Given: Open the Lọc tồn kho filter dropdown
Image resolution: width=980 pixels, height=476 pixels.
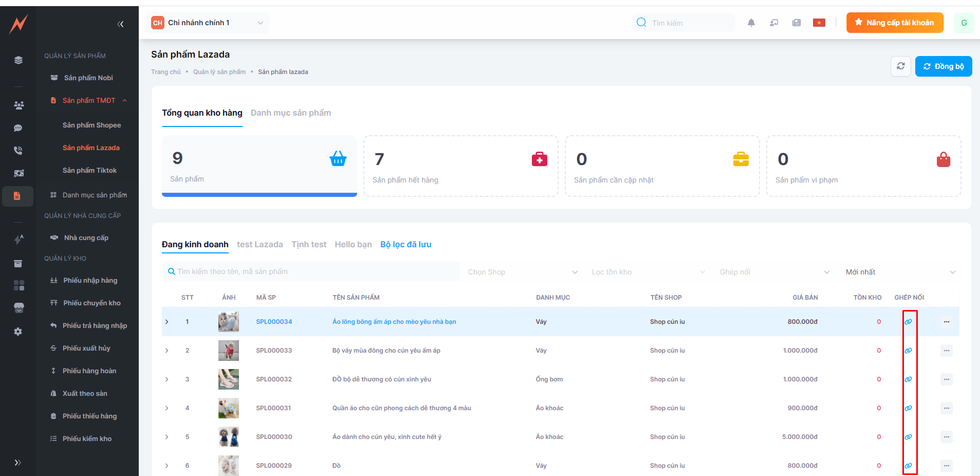Looking at the screenshot, I should [648, 272].
